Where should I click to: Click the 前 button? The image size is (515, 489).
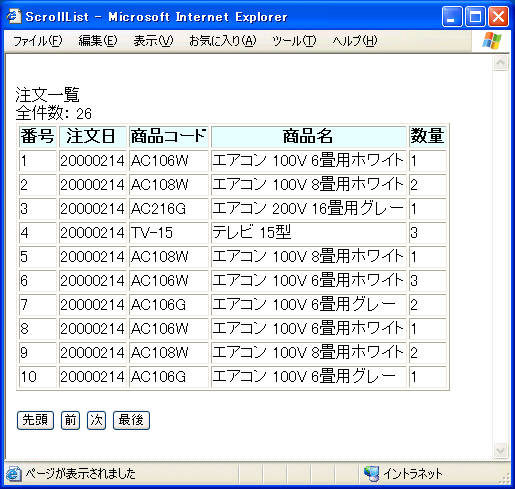(70, 420)
